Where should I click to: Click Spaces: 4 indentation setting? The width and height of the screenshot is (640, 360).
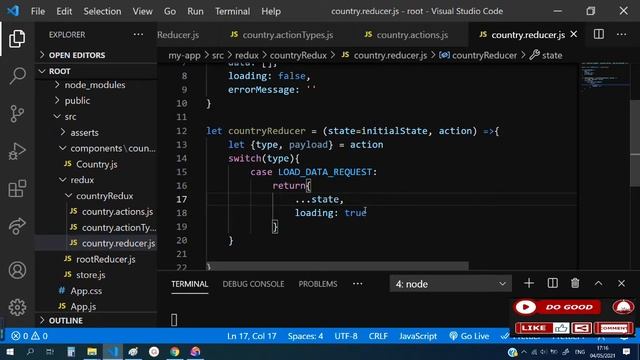coord(305,336)
